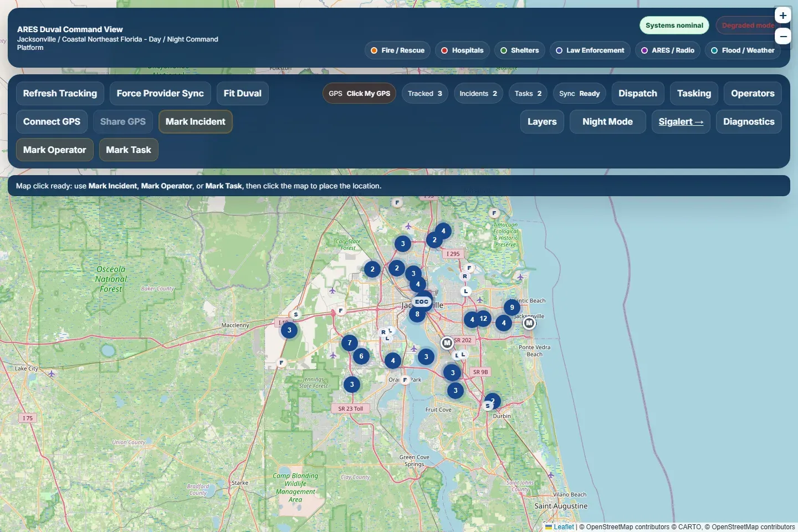
Task: Activate Mark Operator mode
Action: click(55, 150)
